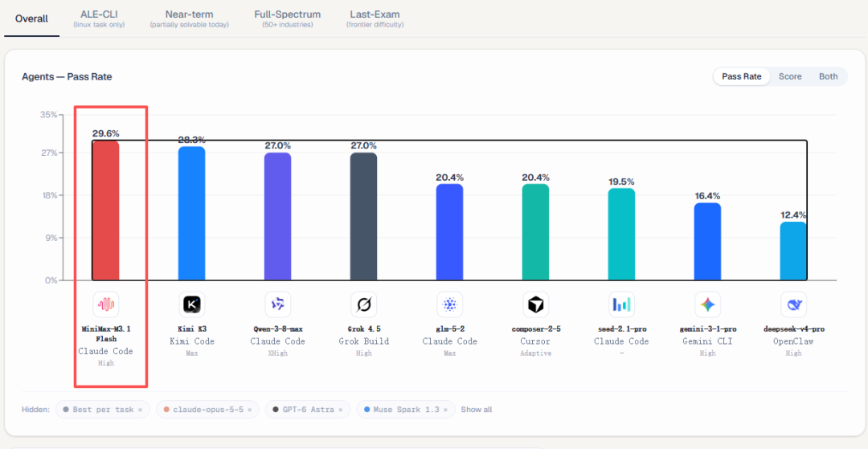Remove the 'Best per task' hidden chip
868x449 pixels.
(x=140, y=410)
